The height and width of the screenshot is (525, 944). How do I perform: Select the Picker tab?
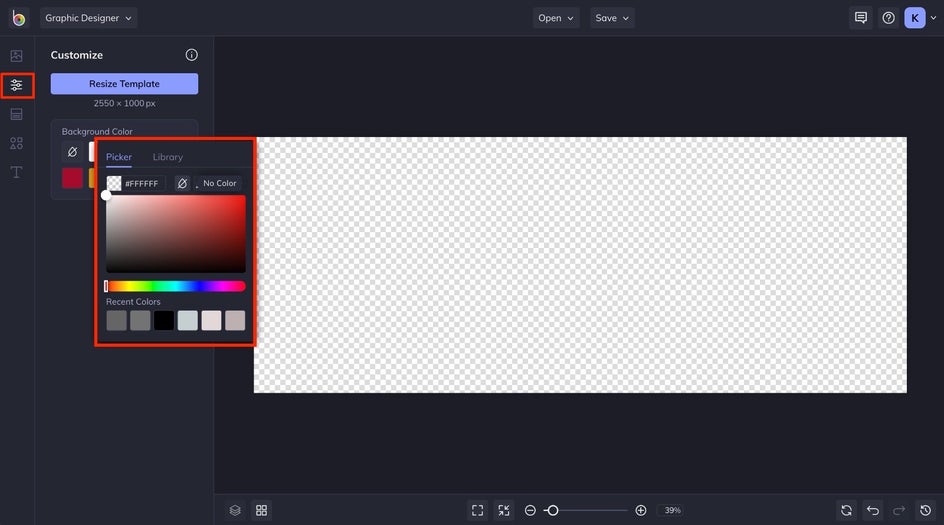(119, 157)
